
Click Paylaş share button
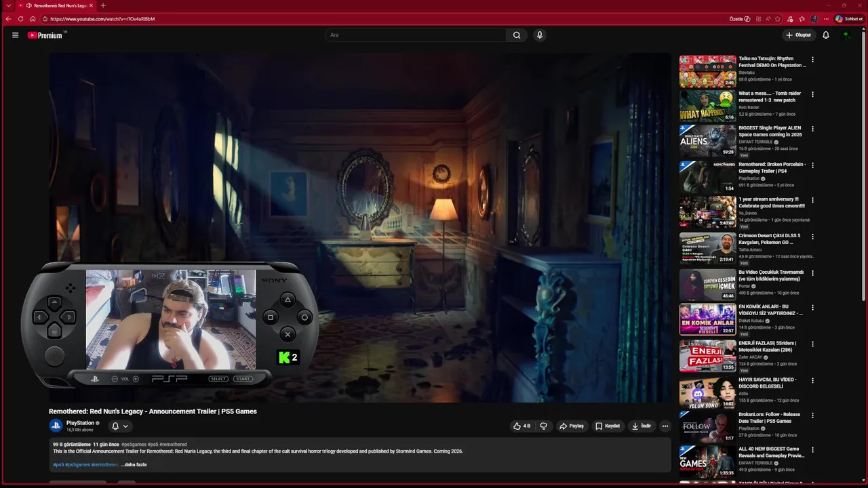click(572, 426)
